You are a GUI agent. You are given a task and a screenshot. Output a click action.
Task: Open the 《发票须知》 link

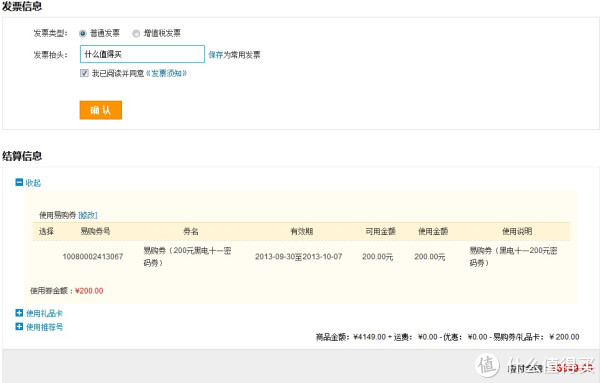click(x=166, y=73)
